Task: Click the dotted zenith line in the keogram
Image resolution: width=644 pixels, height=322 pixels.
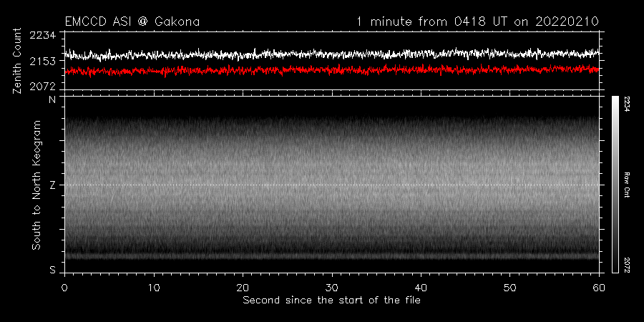Action: 332,185
